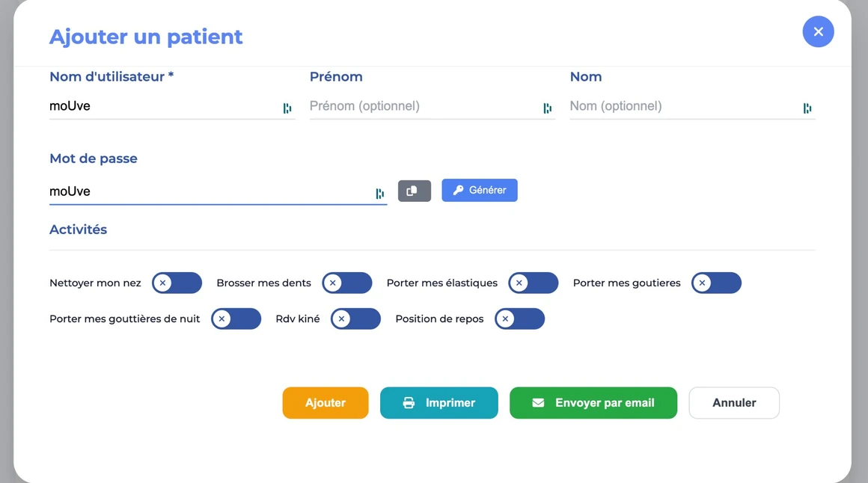
Task: Focus the Prénom input field
Action: [423, 106]
